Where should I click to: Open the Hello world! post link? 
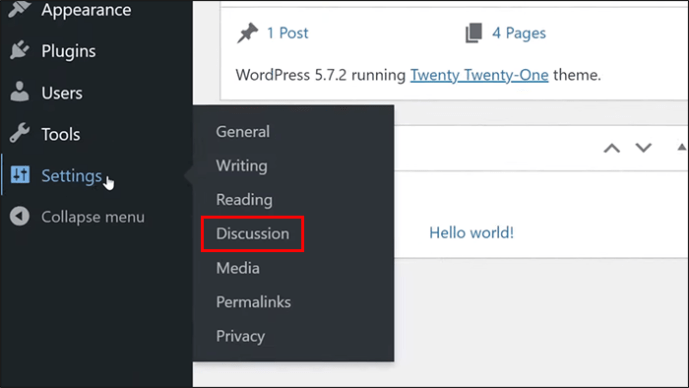click(471, 233)
